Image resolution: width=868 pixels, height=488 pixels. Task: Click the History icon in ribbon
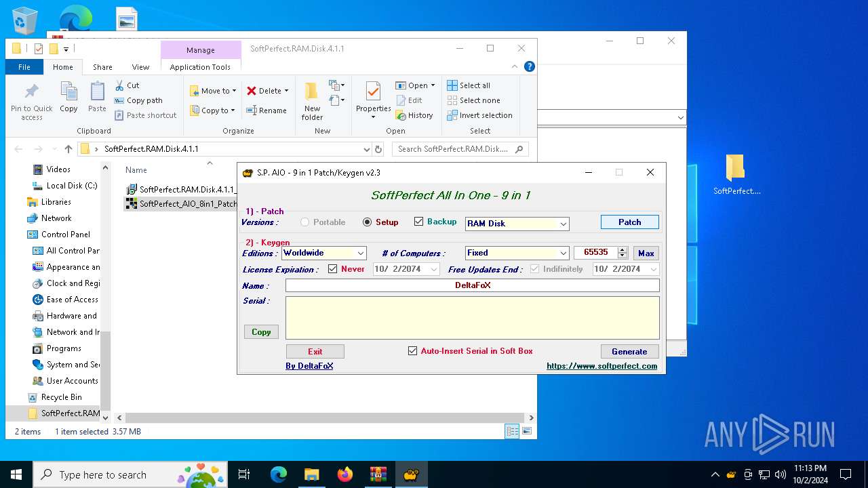pyautogui.click(x=401, y=115)
